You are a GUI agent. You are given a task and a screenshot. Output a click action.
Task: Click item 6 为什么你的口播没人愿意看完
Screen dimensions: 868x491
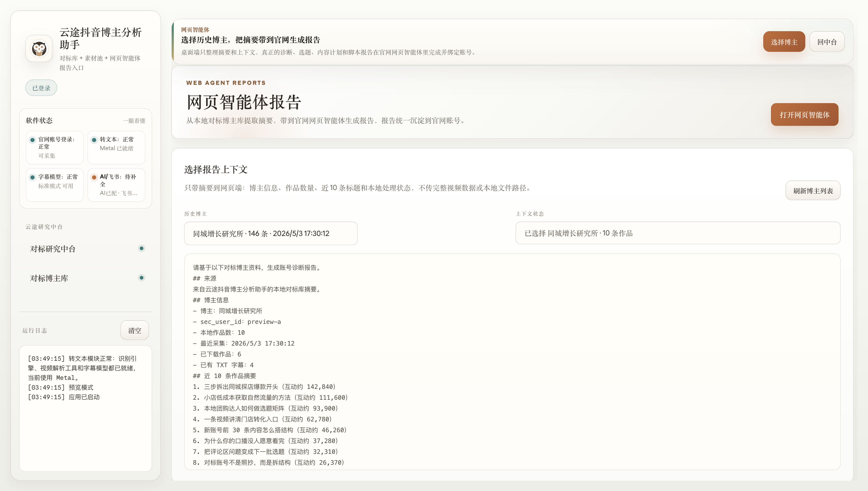pyautogui.click(x=265, y=441)
